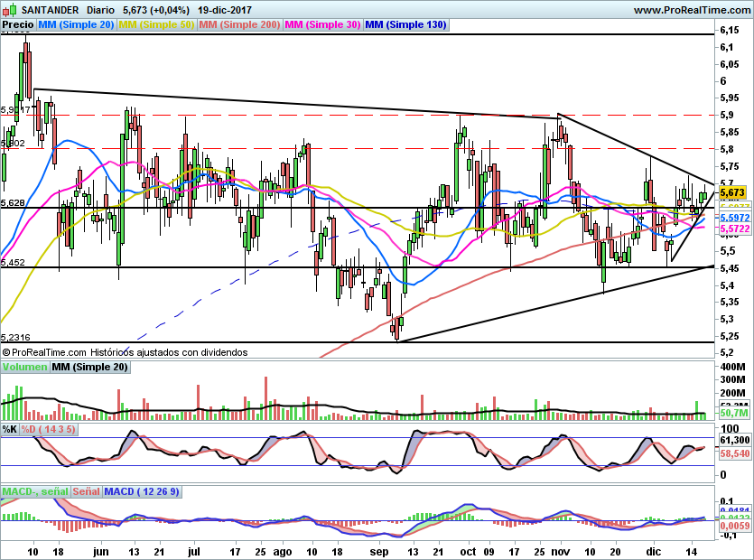Select the %K stochastic label

(10, 429)
